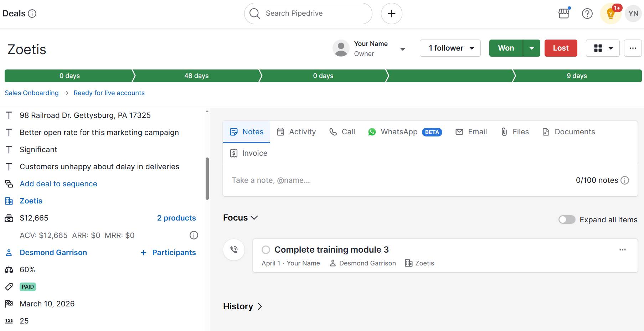644x331 pixels.
Task: Switch to the Activity tab
Action: 296,132
